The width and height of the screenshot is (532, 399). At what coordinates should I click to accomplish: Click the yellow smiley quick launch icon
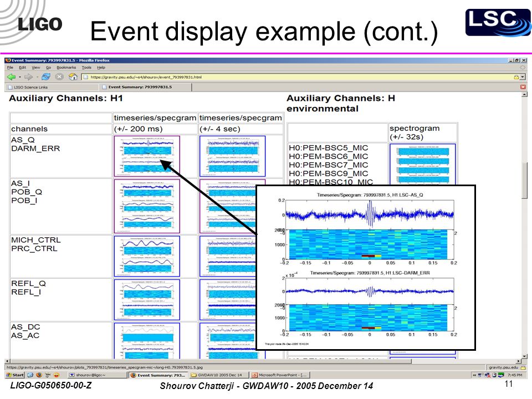pyautogui.click(x=57, y=375)
